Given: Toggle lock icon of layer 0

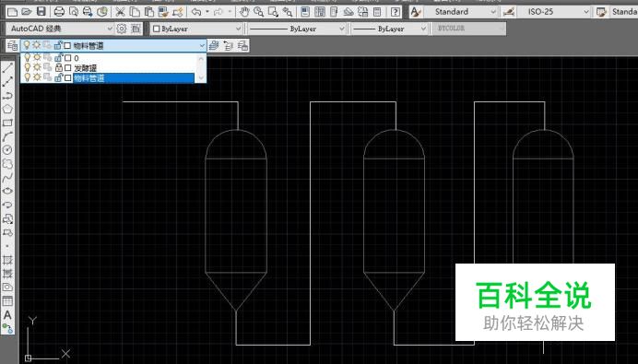Looking at the screenshot, I should click(x=58, y=58).
